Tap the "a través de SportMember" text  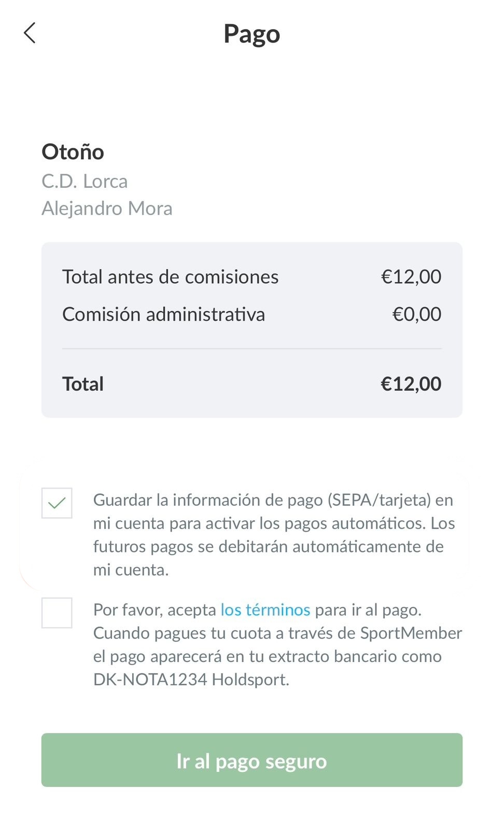[x=373, y=633]
